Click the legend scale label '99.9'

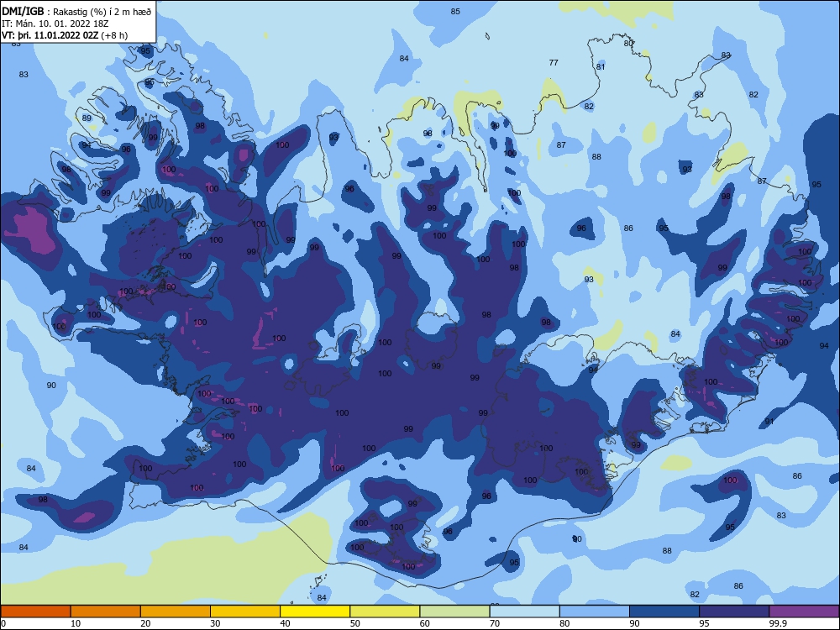pos(778,623)
